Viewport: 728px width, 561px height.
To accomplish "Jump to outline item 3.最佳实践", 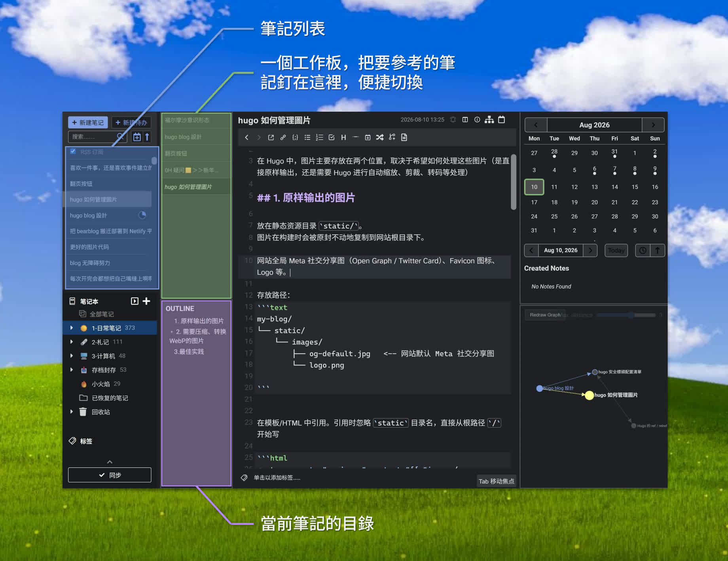I will coord(189,352).
